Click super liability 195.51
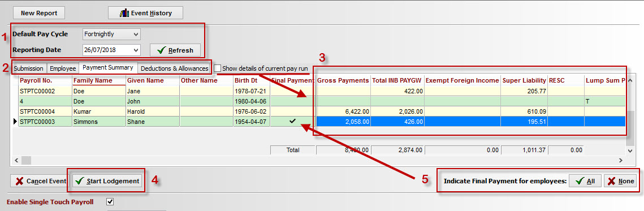The height and width of the screenshot is (211, 644). (525, 121)
